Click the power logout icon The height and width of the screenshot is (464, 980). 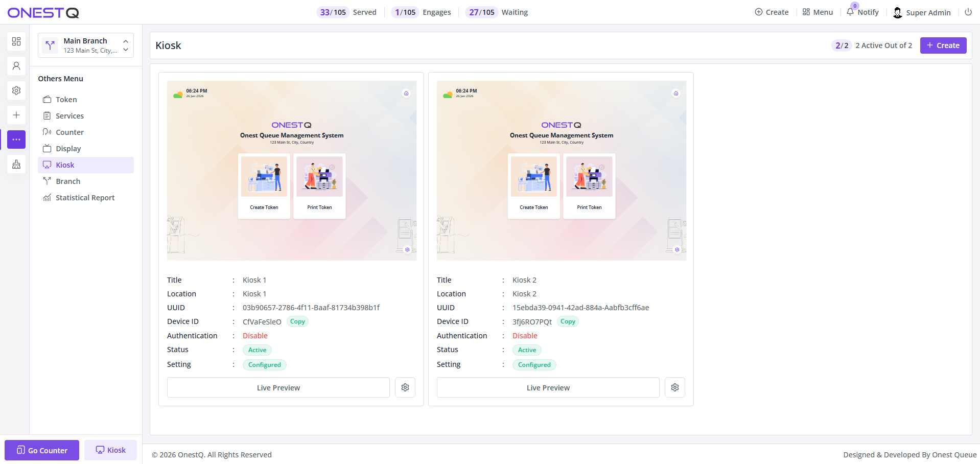point(968,12)
